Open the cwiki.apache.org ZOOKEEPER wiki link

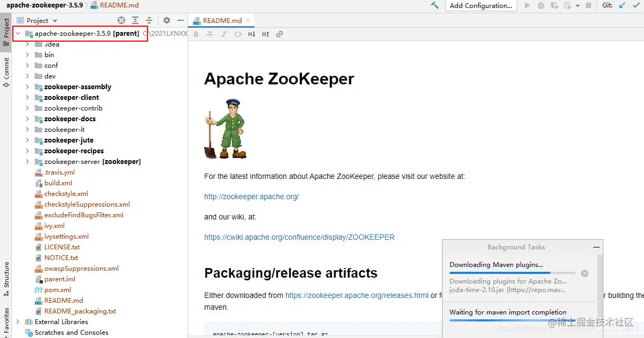(299, 237)
